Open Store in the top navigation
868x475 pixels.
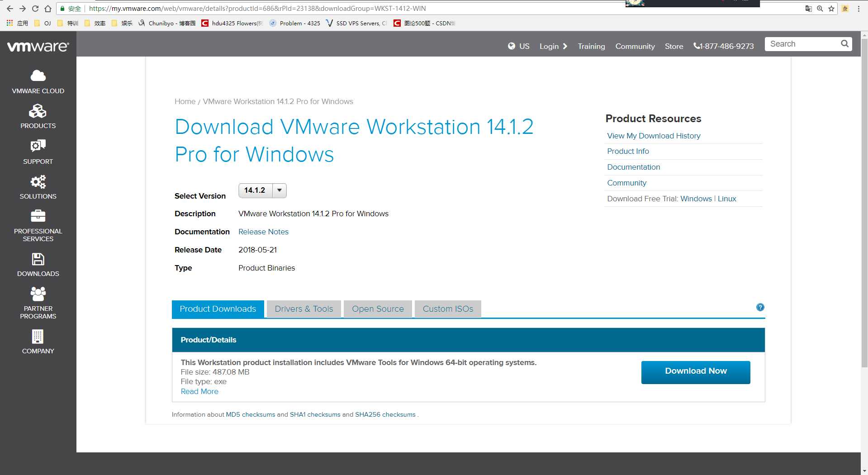[x=674, y=46]
